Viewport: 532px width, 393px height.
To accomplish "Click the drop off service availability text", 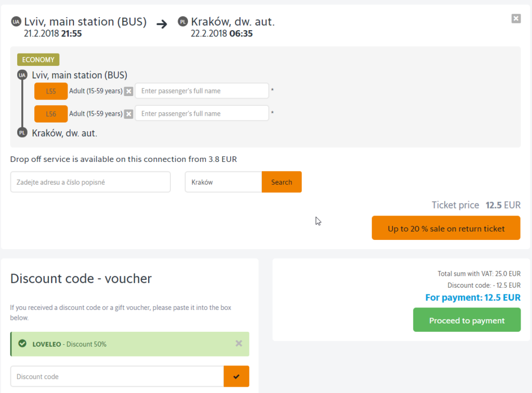I will [124, 159].
